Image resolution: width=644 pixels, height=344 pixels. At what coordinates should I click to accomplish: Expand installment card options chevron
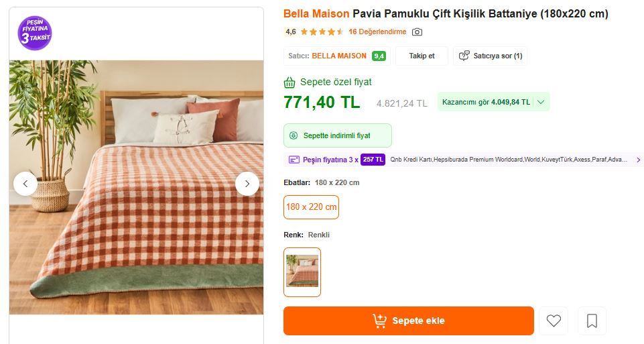coord(638,160)
